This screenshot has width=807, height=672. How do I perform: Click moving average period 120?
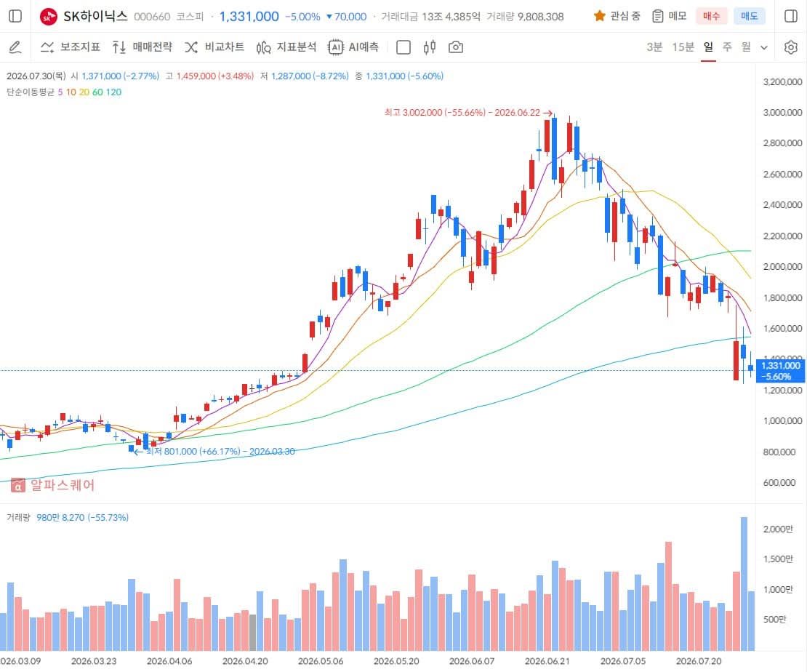click(x=113, y=92)
